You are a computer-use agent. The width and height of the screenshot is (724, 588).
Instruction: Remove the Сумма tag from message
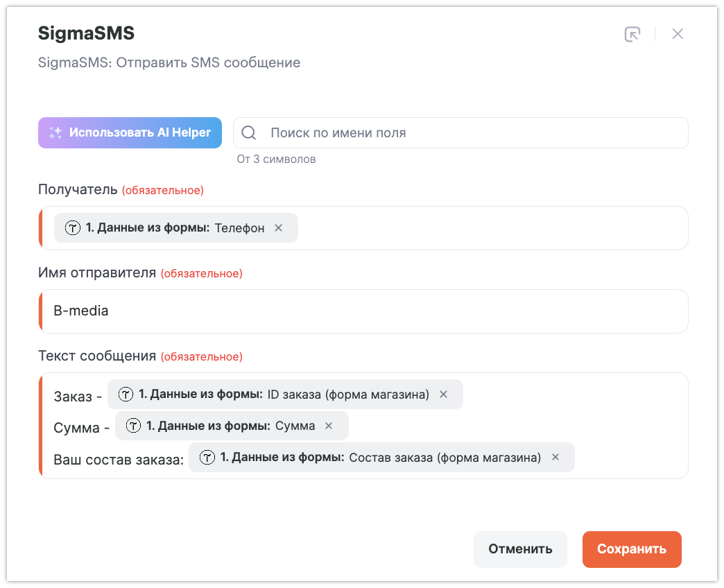(329, 426)
